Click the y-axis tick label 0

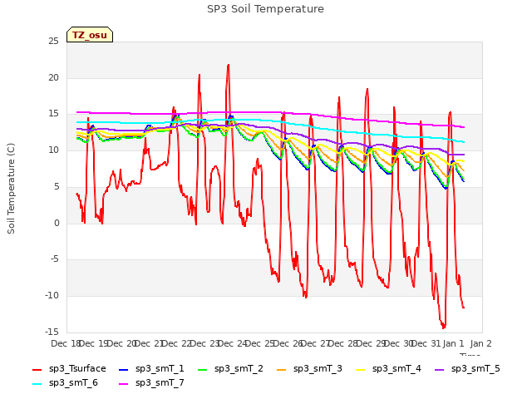(57, 223)
